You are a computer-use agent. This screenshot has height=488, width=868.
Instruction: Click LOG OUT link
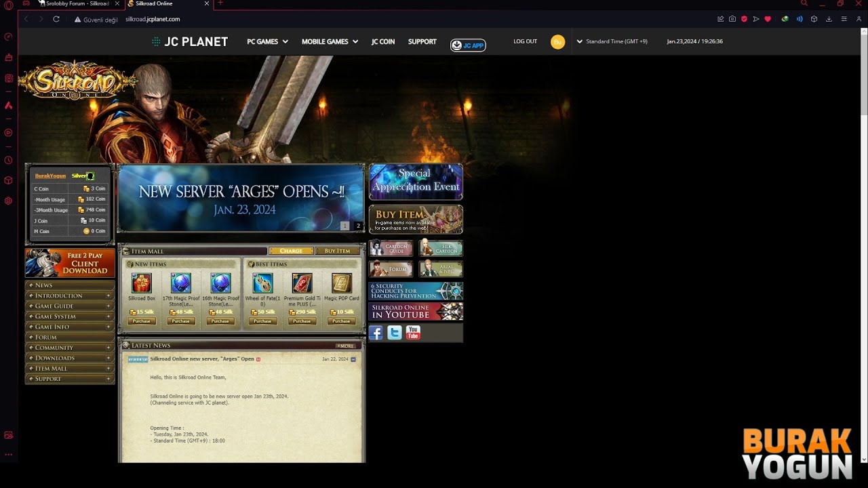tap(525, 41)
